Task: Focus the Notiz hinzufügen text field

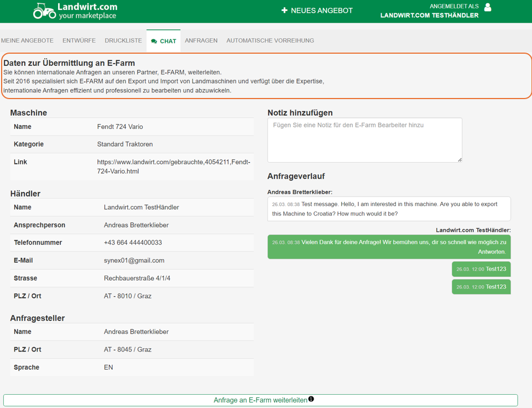Action: (x=365, y=140)
